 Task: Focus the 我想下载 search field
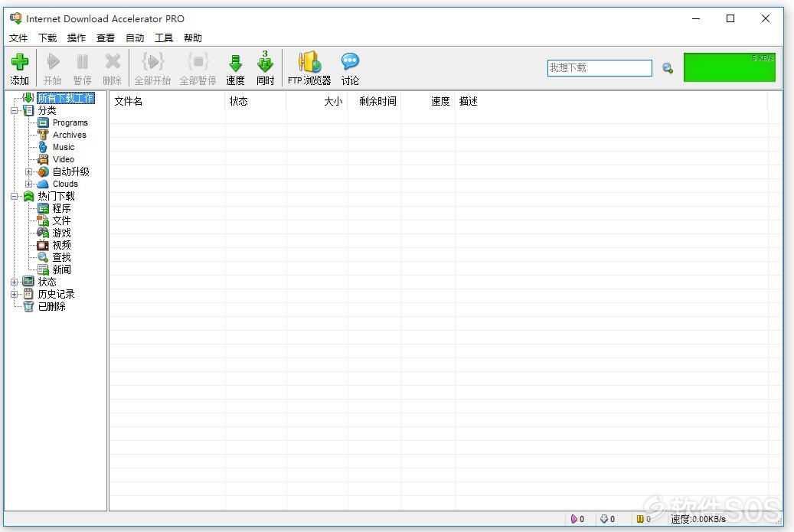(x=600, y=68)
